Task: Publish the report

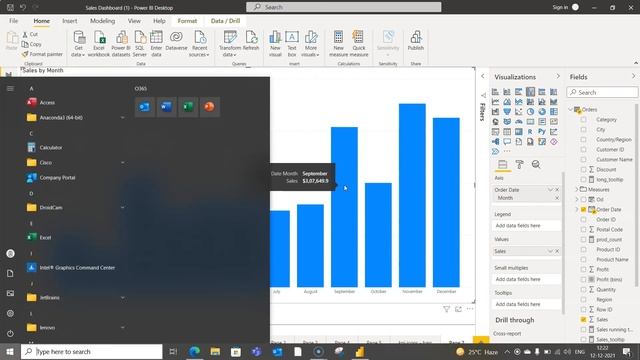Action: tap(416, 41)
